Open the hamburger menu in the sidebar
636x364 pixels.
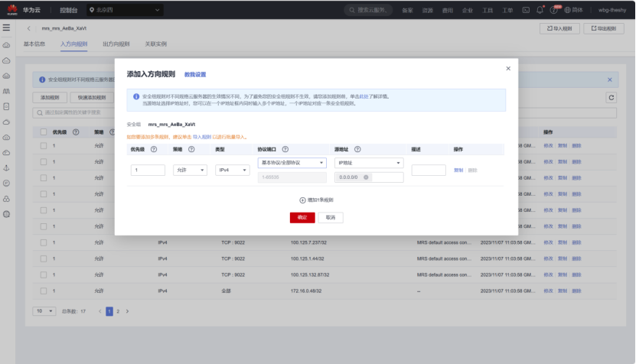click(x=6, y=28)
